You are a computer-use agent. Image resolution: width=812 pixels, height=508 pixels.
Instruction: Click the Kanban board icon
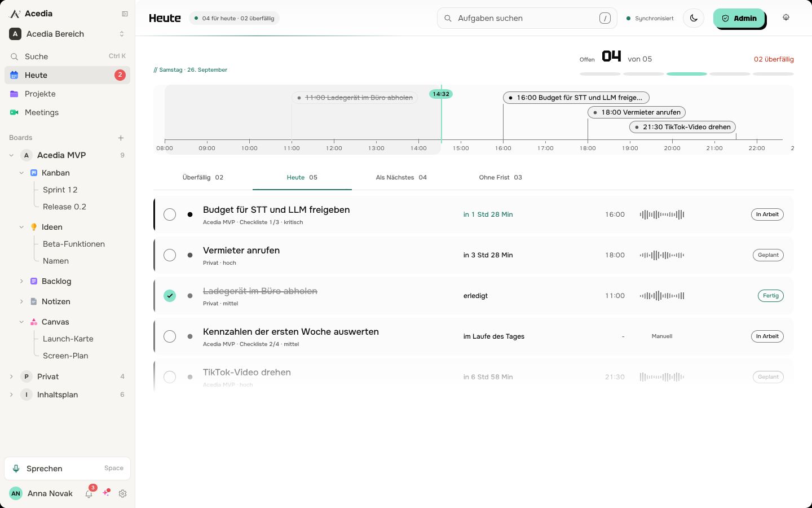[x=34, y=173]
